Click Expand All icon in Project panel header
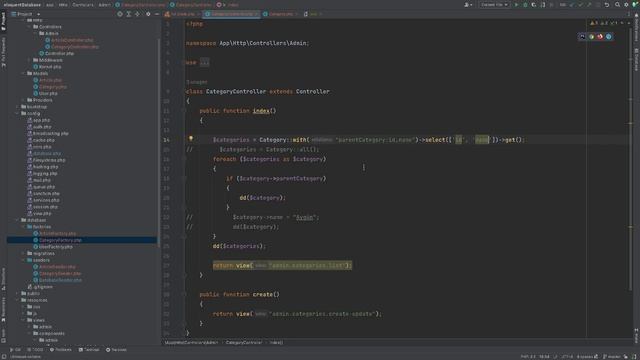Image resolution: width=640 pixels, height=360 pixels. coord(129,14)
